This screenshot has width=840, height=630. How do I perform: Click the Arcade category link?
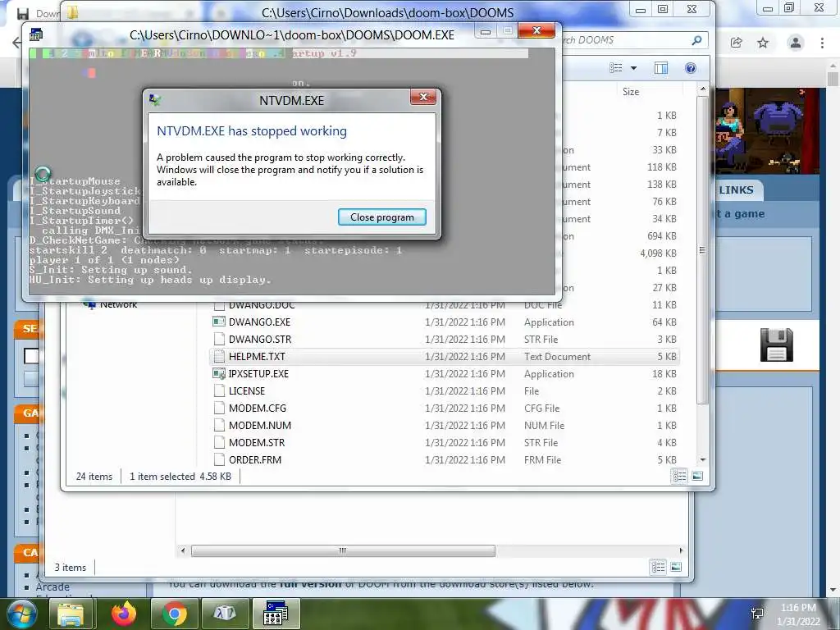52,587
